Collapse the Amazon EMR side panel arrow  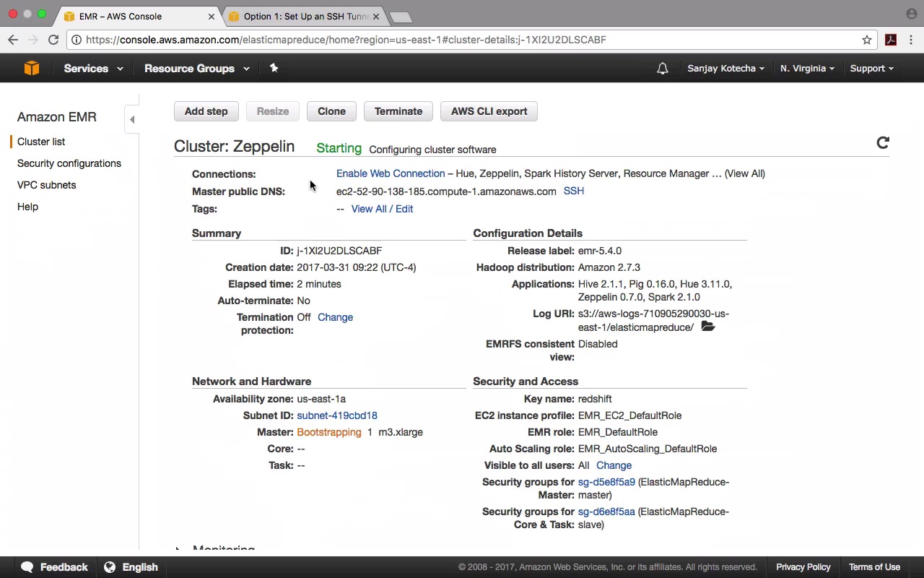(x=132, y=119)
